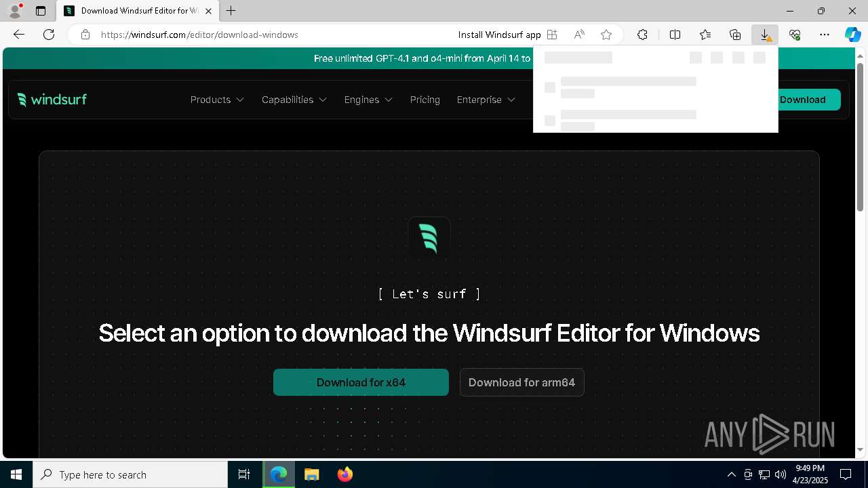The width and height of the screenshot is (868, 488).
Task: Open the clock and date flyout
Action: pos(810,474)
